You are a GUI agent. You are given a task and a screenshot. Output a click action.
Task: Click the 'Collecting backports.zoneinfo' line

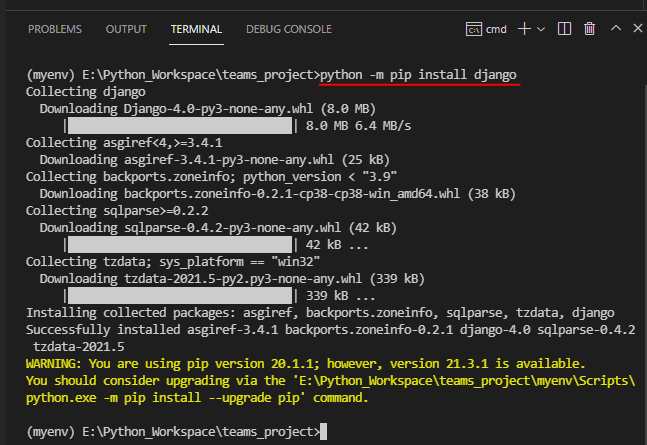click(x=211, y=177)
